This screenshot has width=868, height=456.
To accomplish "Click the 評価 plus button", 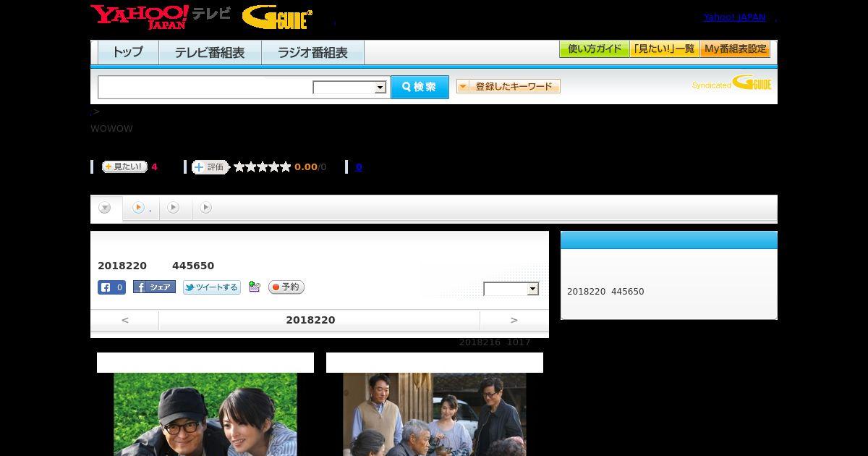I will tap(210, 167).
